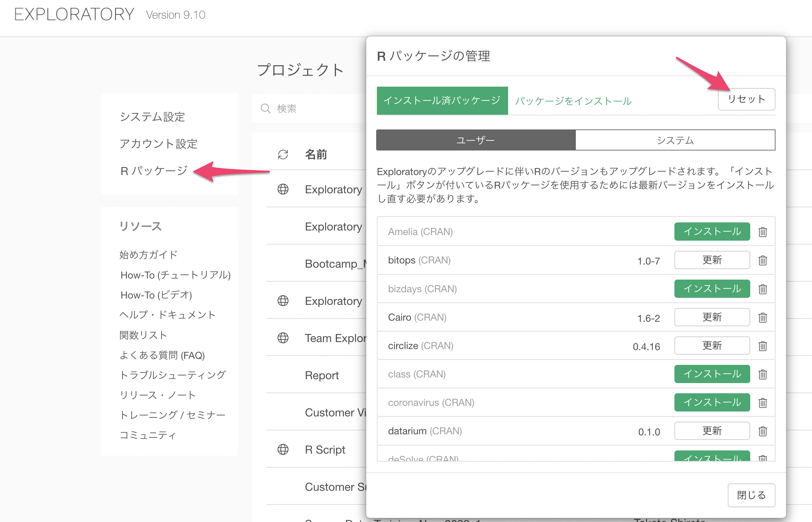Select the ユーザー package scope tab

pyautogui.click(x=476, y=140)
